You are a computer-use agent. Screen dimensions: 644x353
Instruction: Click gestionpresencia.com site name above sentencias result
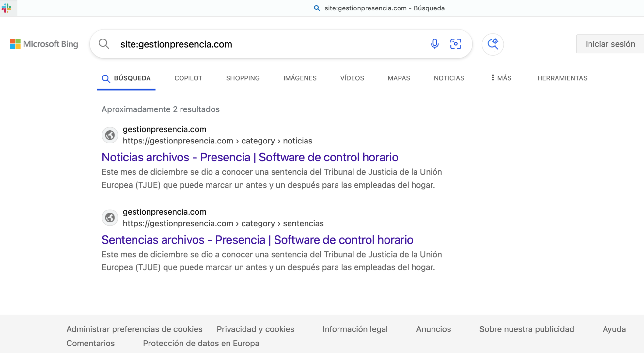pyautogui.click(x=165, y=212)
